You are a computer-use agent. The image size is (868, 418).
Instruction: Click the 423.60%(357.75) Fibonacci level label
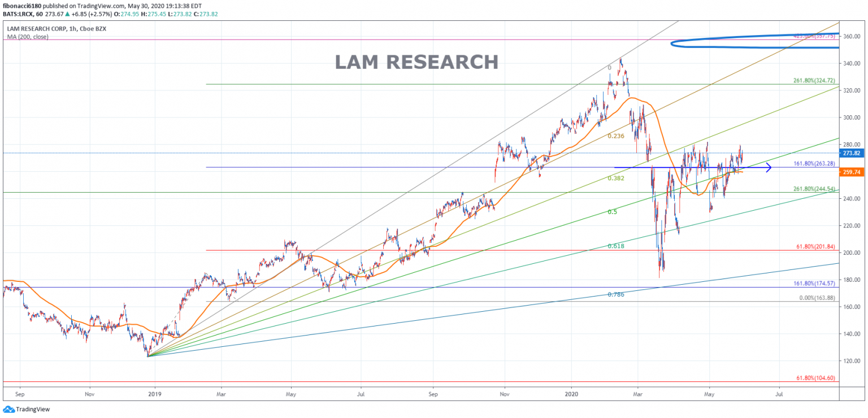(x=814, y=36)
